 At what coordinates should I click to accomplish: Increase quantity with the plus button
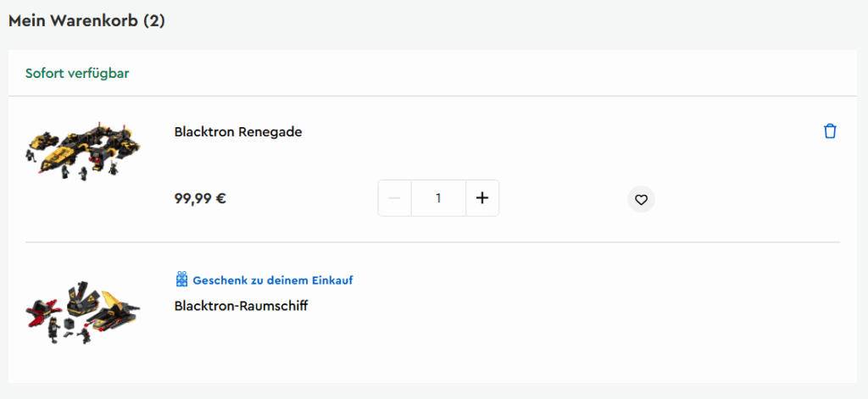click(x=482, y=198)
